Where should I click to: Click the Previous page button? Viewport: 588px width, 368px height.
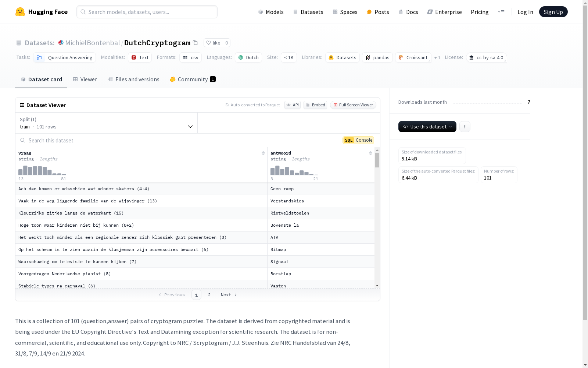[172, 295]
